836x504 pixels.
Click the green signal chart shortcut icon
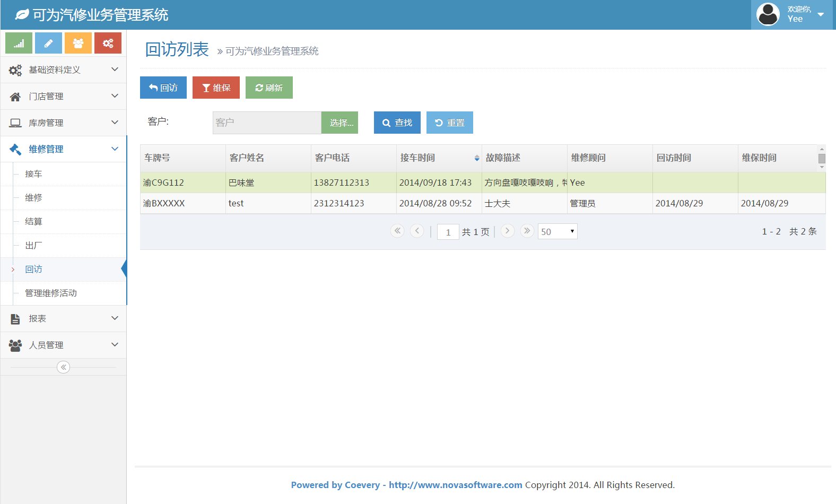click(19, 43)
